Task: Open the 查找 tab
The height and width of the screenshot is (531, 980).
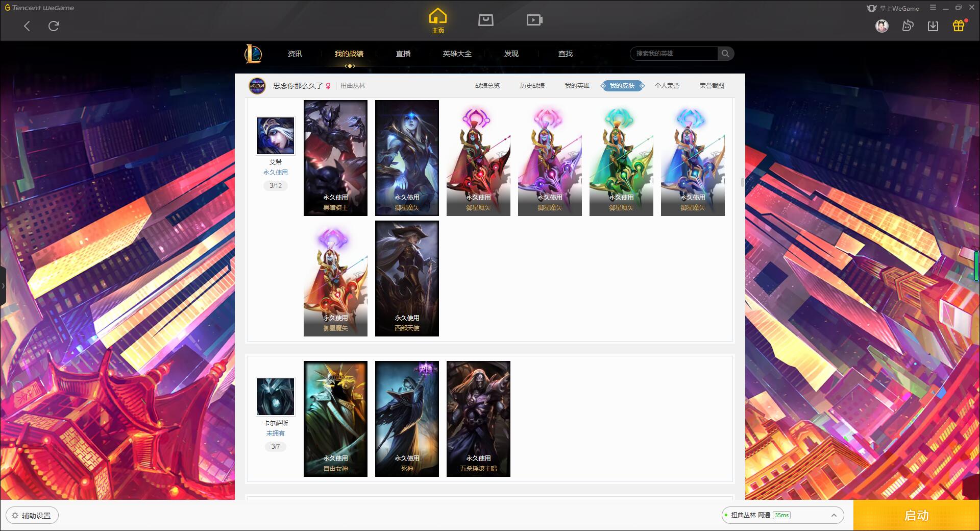Action: pos(566,54)
